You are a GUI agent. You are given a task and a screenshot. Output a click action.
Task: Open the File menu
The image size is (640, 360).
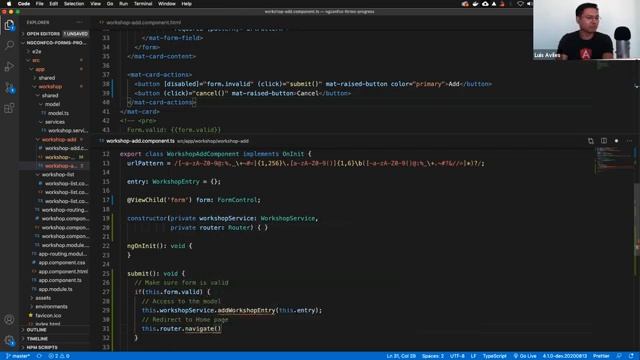[x=40, y=4]
